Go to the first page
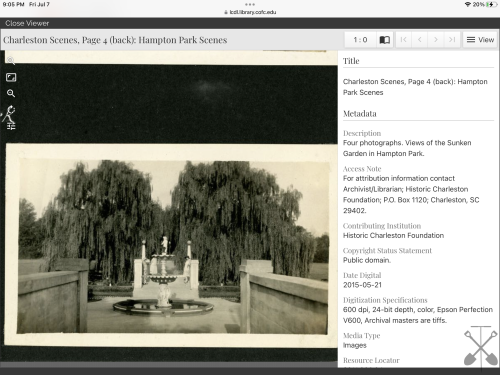This screenshot has width=500, height=375. pyautogui.click(x=403, y=40)
